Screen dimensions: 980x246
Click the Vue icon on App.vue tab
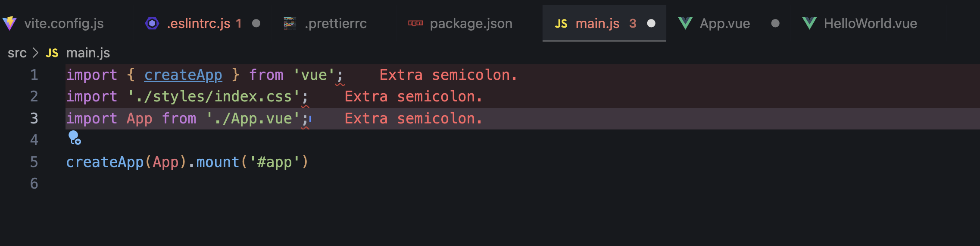point(685,23)
